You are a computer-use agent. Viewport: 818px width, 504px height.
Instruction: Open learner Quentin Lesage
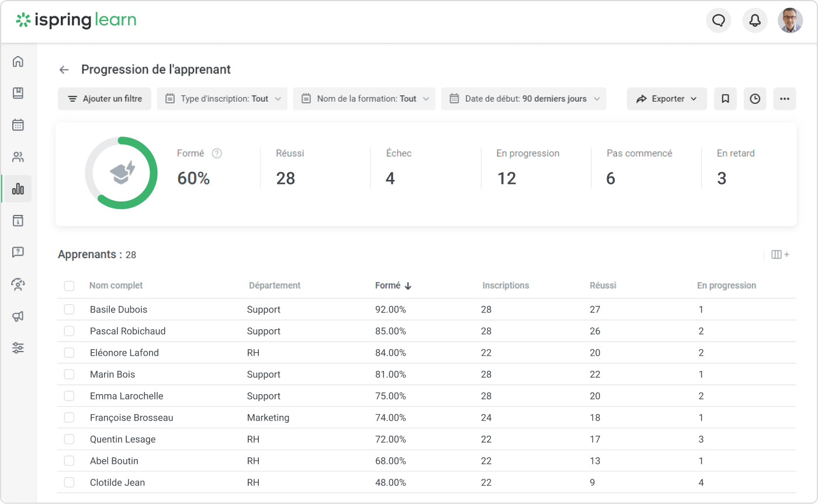[x=123, y=439]
